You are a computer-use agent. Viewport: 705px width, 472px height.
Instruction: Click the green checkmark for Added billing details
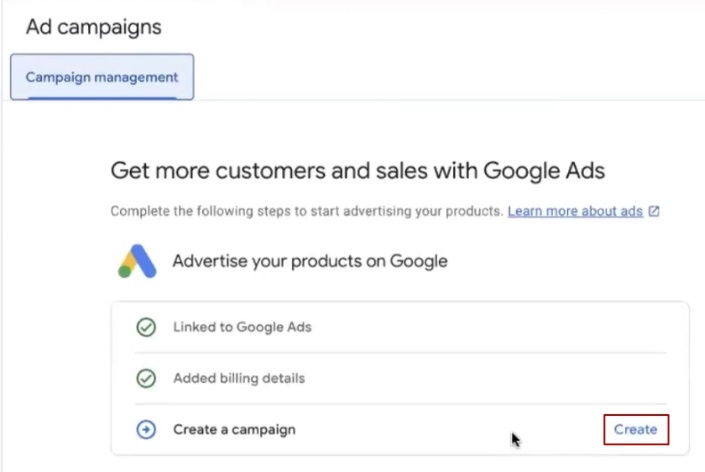(x=146, y=379)
